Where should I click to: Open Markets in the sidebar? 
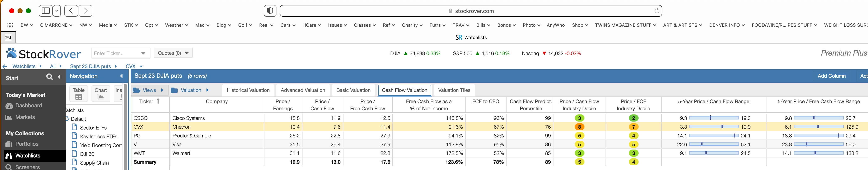20,117
